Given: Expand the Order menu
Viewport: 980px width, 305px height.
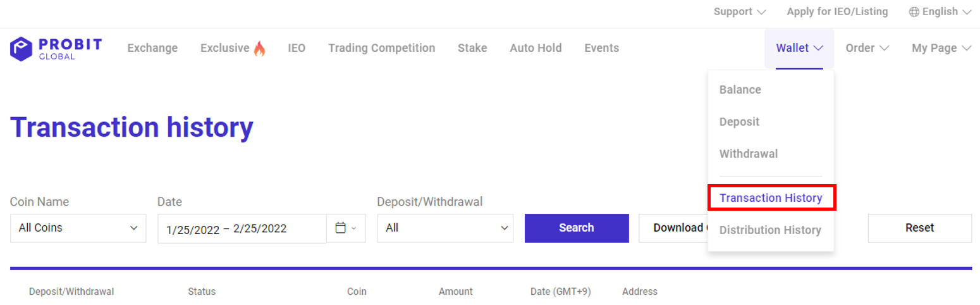Looking at the screenshot, I should (x=867, y=48).
